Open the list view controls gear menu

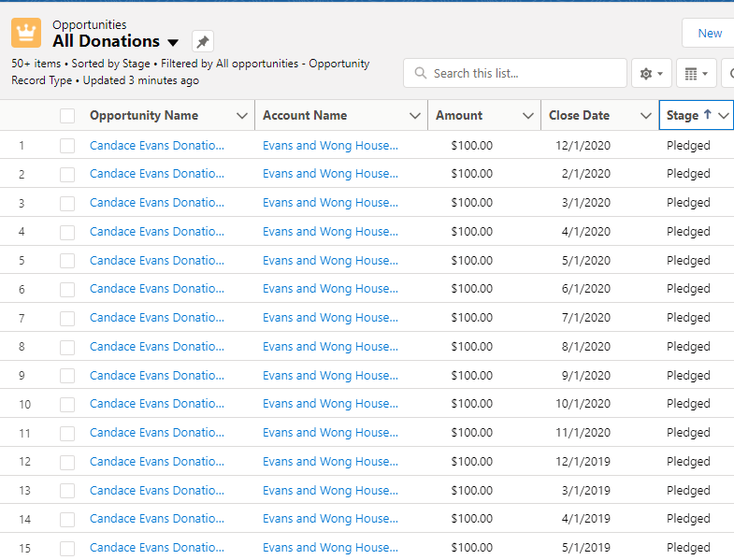tap(651, 73)
